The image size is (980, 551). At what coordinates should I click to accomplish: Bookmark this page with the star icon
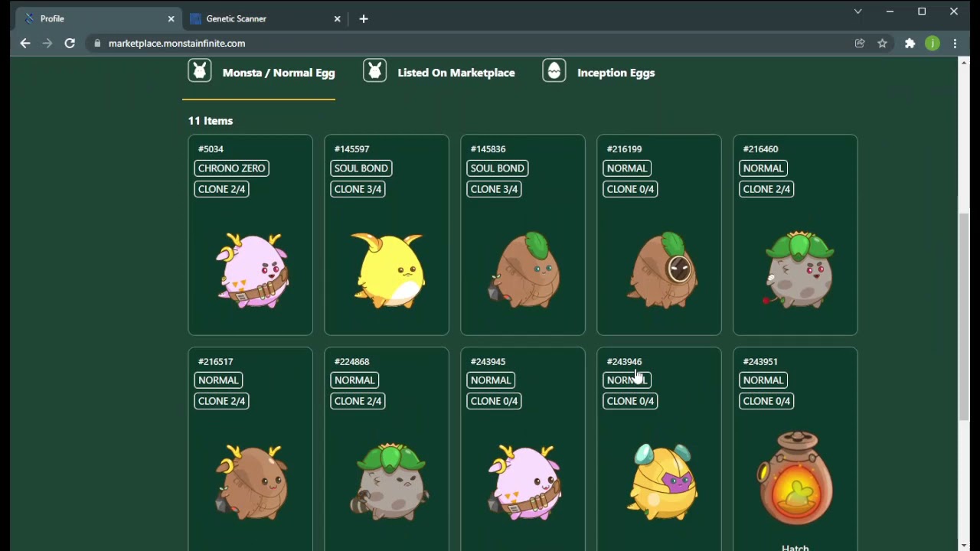pyautogui.click(x=882, y=44)
